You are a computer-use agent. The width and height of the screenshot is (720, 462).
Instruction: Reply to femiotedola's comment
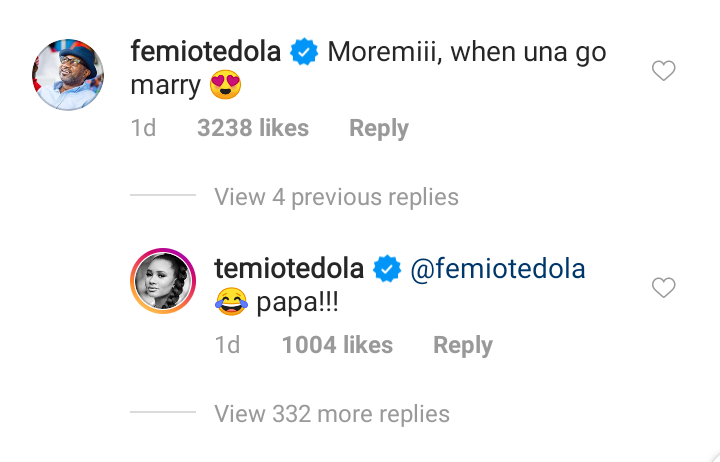point(378,128)
